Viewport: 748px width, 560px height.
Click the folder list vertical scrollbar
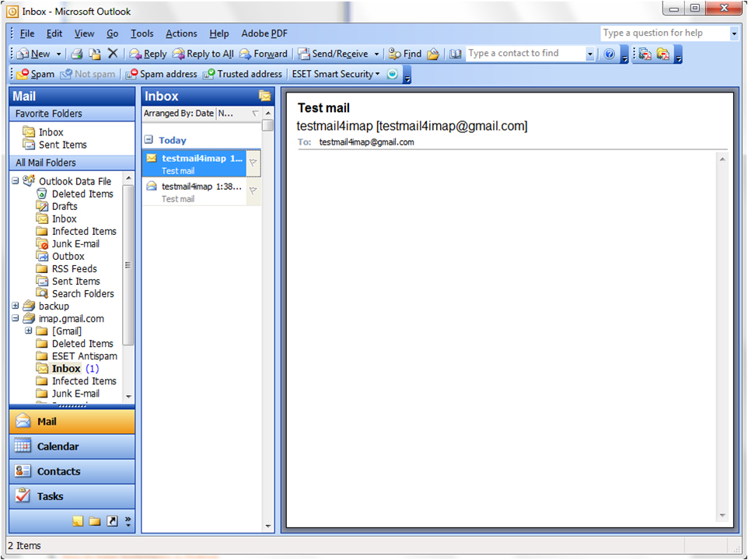[x=128, y=264]
